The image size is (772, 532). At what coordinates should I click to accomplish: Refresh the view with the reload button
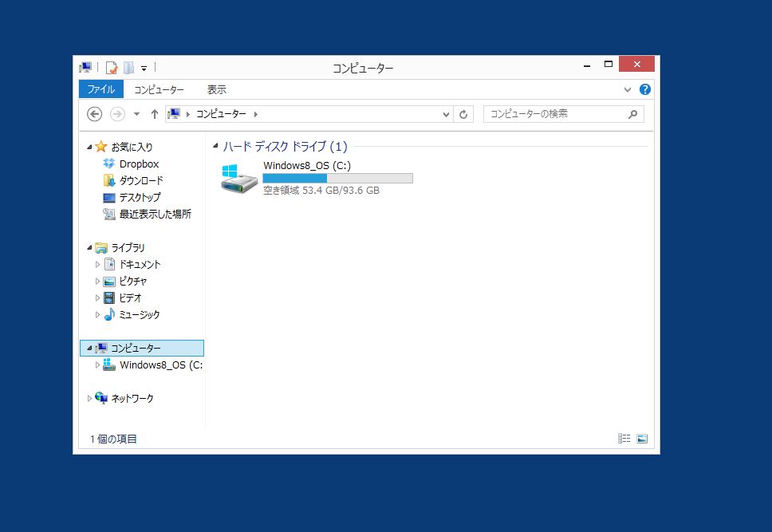point(463,114)
